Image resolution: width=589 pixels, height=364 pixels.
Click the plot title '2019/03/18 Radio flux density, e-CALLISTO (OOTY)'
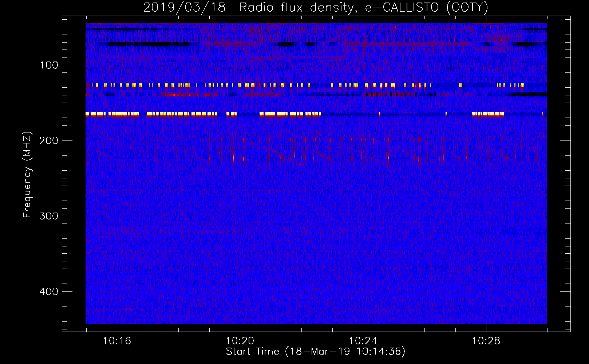pyautogui.click(x=316, y=7)
